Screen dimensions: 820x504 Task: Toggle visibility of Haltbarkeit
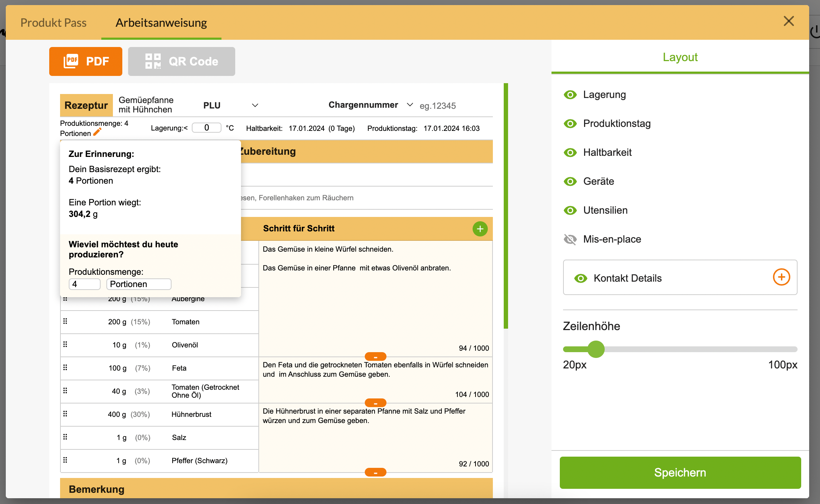pyautogui.click(x=570, y=153)
